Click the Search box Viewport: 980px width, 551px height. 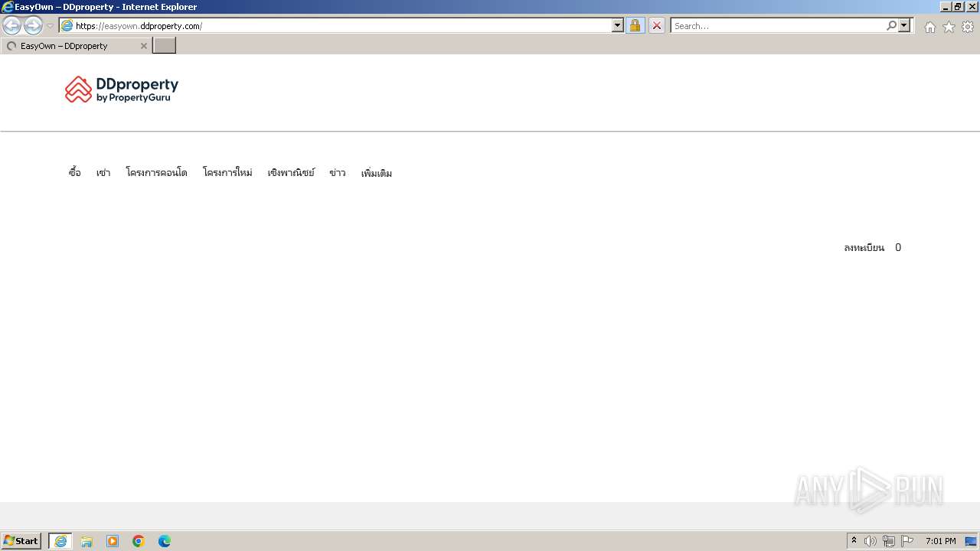tap(778, 25)
